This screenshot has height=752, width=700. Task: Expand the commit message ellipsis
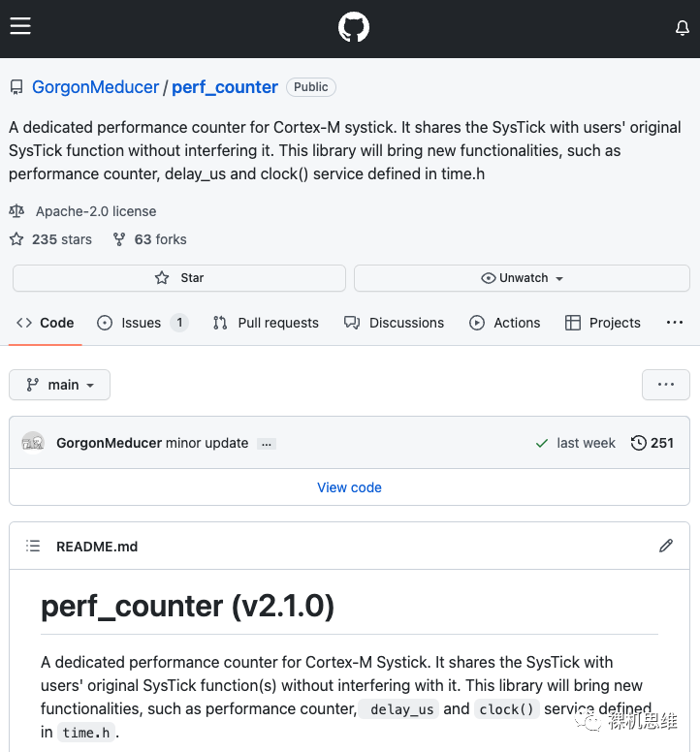[x=267, y=444]
